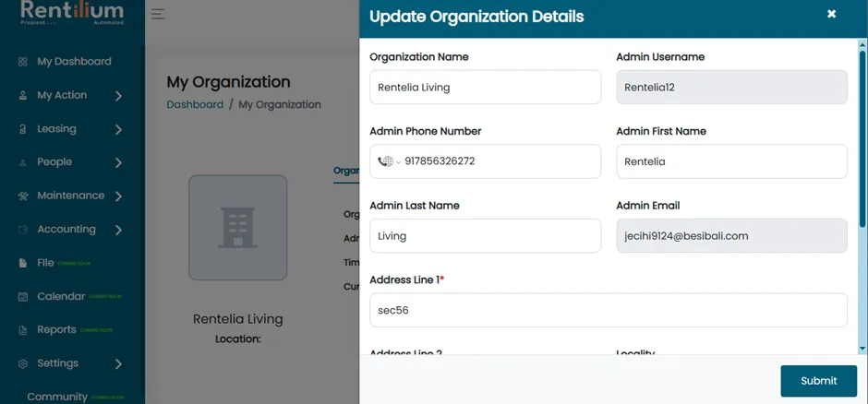Close the Update Organization Details panel
The image size is (868, 404).
tap(831, 15)
